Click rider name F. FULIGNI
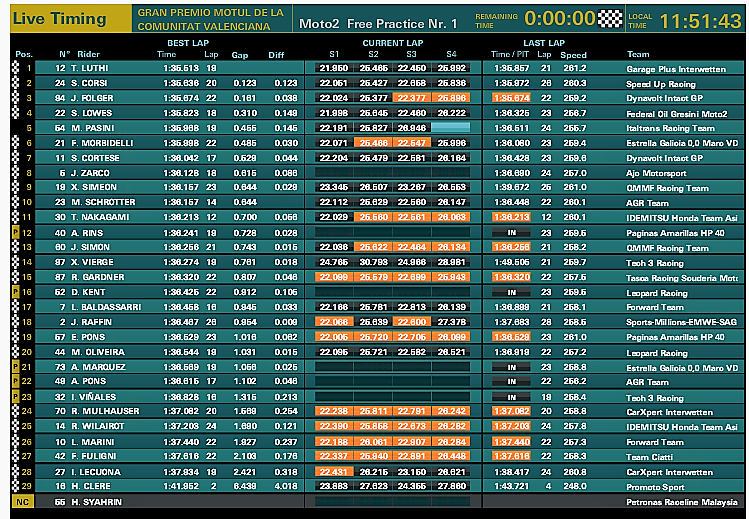This screenshot has height=519, width=749. [94, 456]
